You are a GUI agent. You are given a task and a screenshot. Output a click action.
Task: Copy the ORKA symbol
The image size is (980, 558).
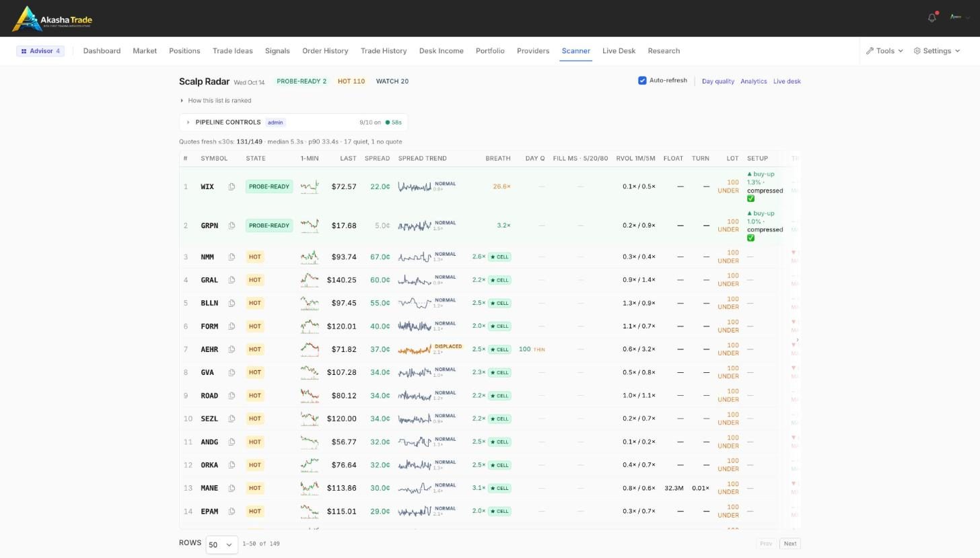232,465
